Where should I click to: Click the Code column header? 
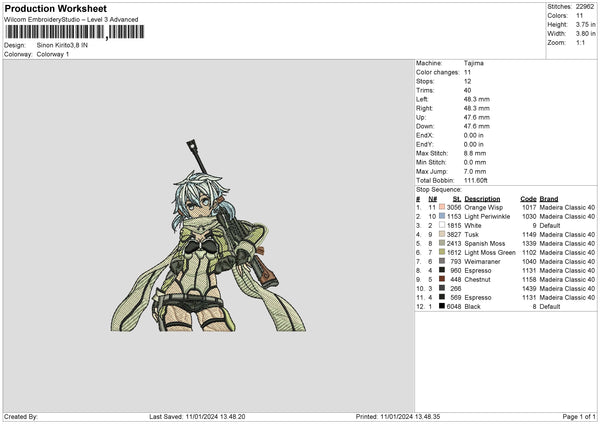pos(528,197)
